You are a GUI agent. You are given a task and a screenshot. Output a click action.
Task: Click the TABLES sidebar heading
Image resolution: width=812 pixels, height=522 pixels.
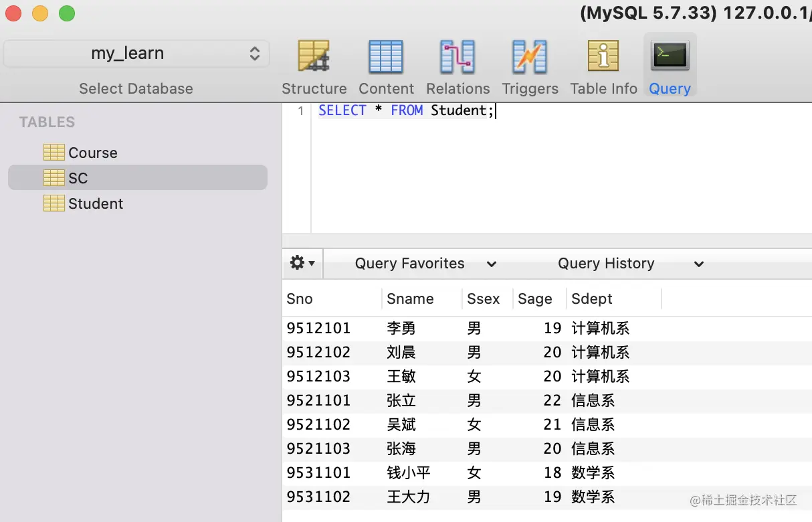click(47, 122)
